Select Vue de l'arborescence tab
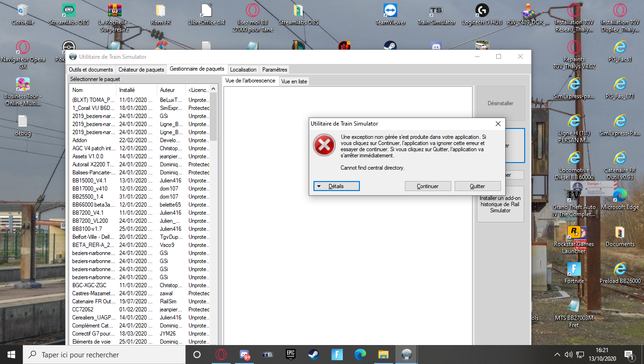This screenshot has width=644, height=364. point(250,81)
